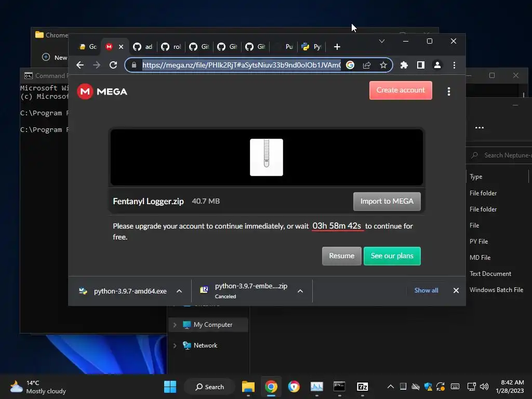Click 'Windows Batch File' type entry

point(496,290)
